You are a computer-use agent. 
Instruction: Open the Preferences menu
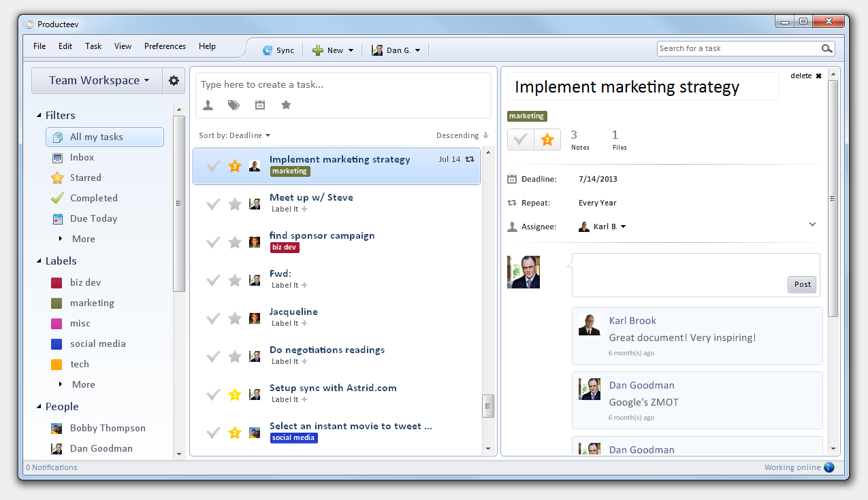(165, 46)
